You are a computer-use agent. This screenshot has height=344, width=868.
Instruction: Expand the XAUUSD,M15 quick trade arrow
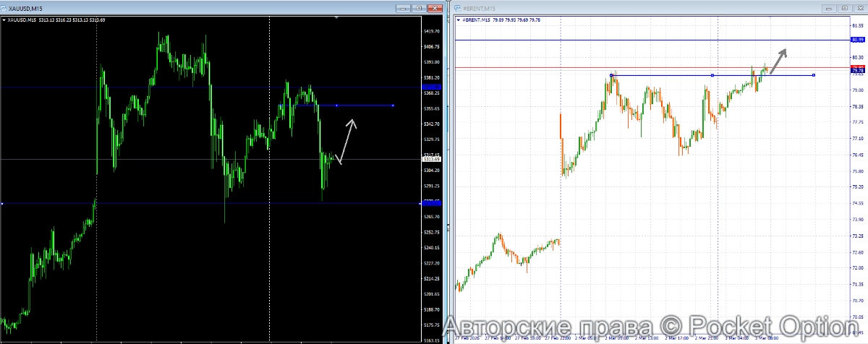4,20
